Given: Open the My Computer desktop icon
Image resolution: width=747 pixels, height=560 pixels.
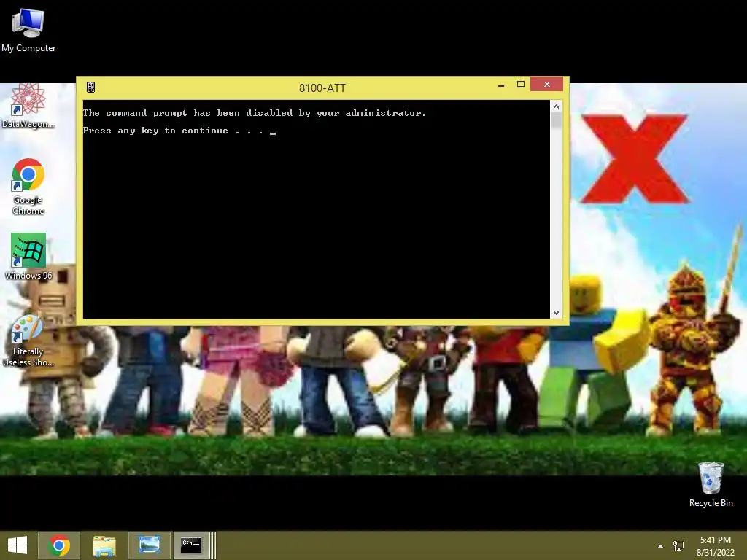Looking at the screenshot, I should pos(28,29).
